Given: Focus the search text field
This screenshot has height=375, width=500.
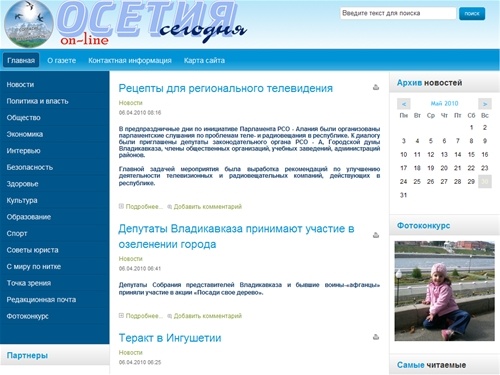Looking at the screenshot, I should [398, 13].
